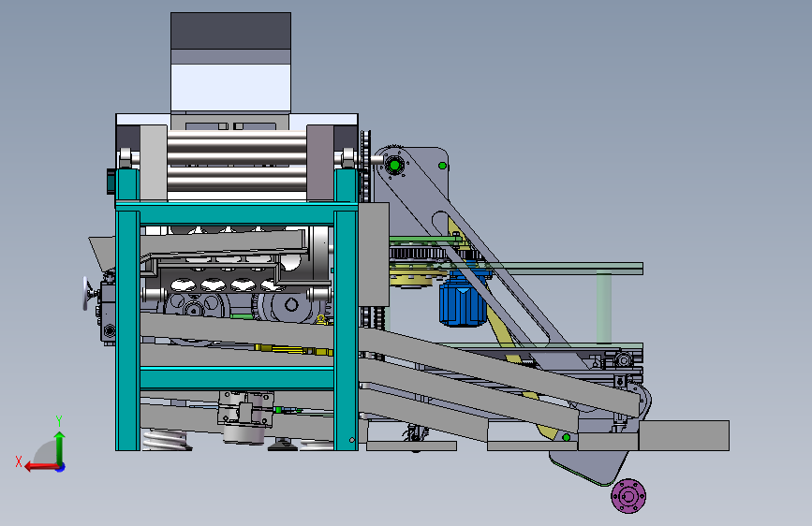Select the green bearing hub on the arm
Screen dimensions: 812x526
394,165
